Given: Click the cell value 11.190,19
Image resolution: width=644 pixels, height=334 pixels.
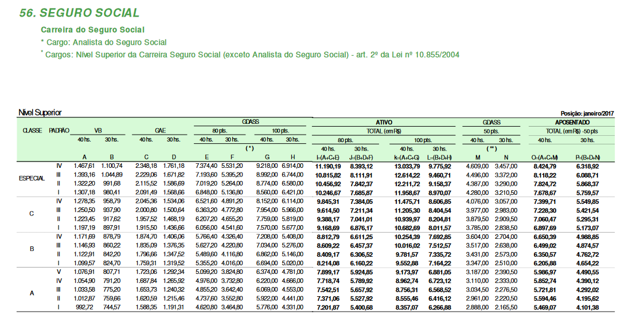Looking at the screenshot, I should 329,166.
